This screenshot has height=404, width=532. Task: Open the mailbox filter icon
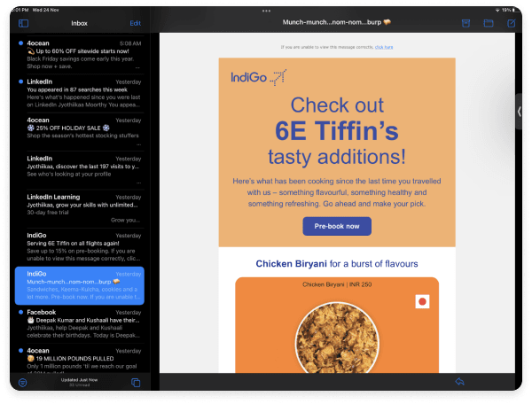tap(23, 383)
